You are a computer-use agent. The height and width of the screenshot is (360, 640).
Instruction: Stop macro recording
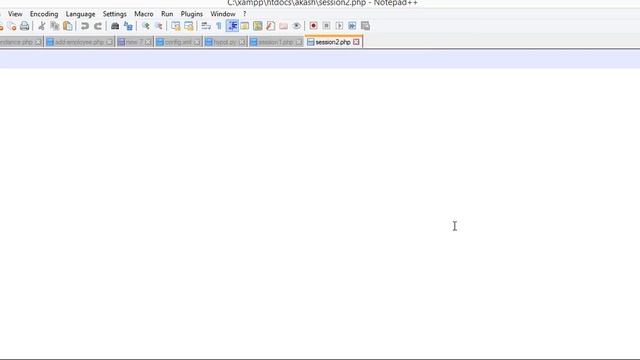[x=327, y=26]
